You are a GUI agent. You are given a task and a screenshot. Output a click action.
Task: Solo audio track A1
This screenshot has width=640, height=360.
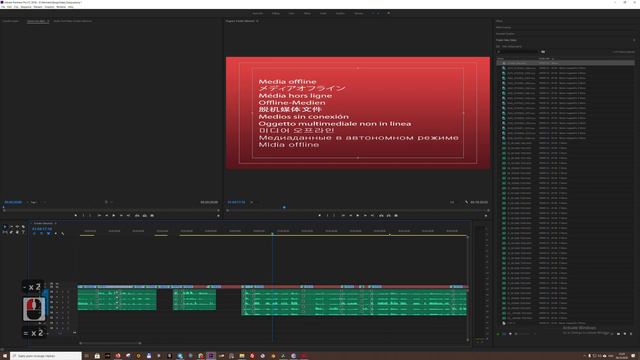62,292
